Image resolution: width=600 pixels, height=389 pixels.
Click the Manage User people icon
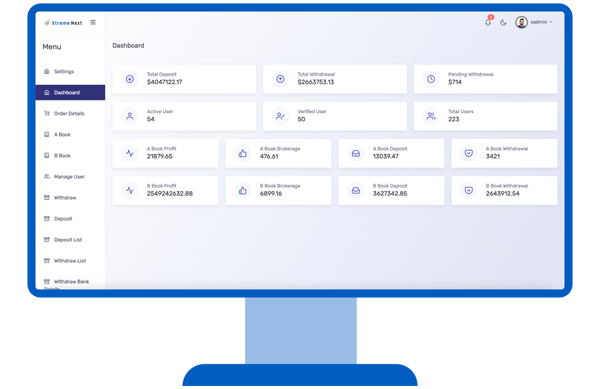(x=47, y=176)
